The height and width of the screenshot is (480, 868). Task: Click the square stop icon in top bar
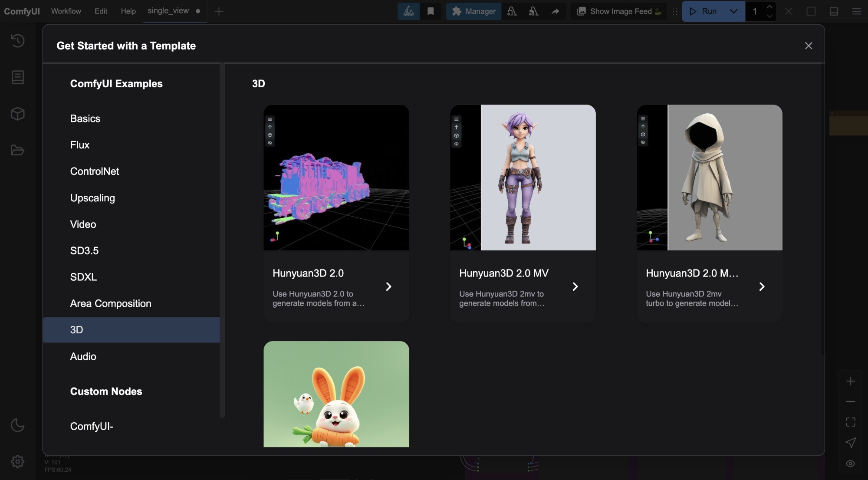[x=811, y=11]
